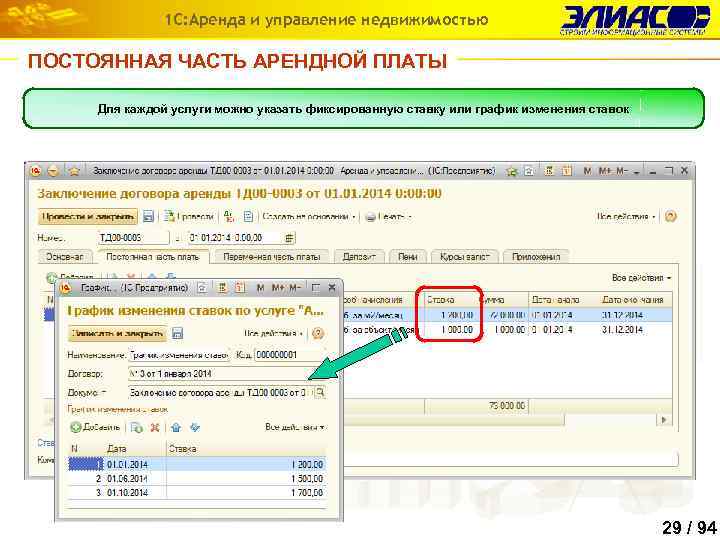Click rate 1 200,00 in График table
The height and width of the screenshot is (540, 720).
307,465
